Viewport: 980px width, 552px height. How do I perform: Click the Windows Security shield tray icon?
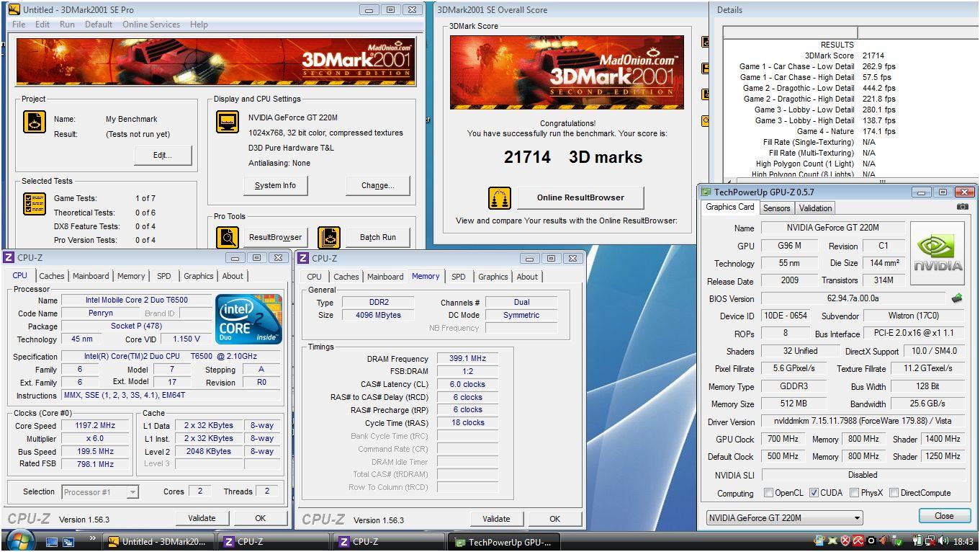point(845,540)
